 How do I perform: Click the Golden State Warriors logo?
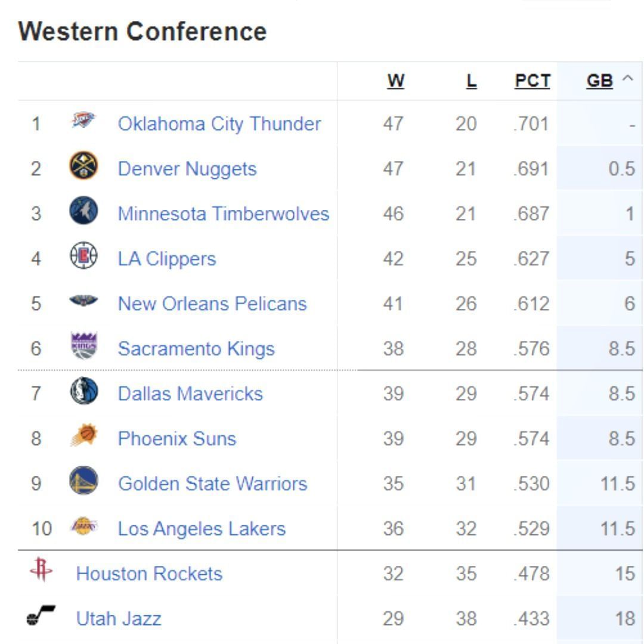coord(83,481)
